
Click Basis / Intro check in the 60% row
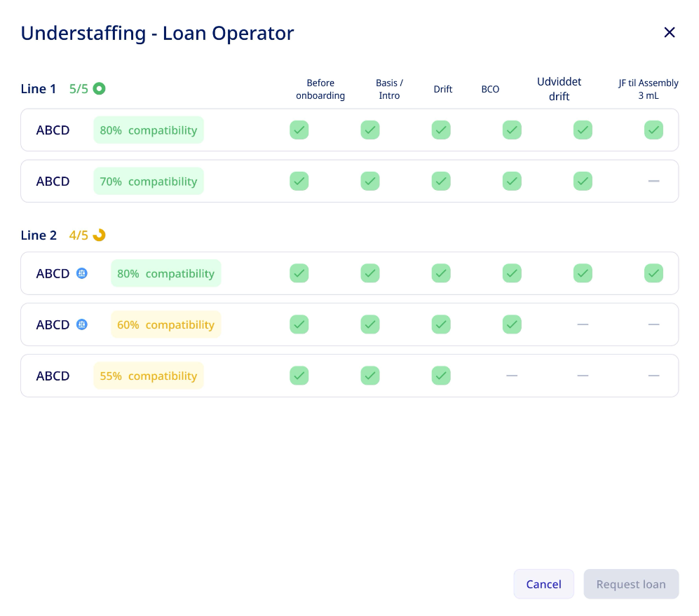[x=370, y=324]
